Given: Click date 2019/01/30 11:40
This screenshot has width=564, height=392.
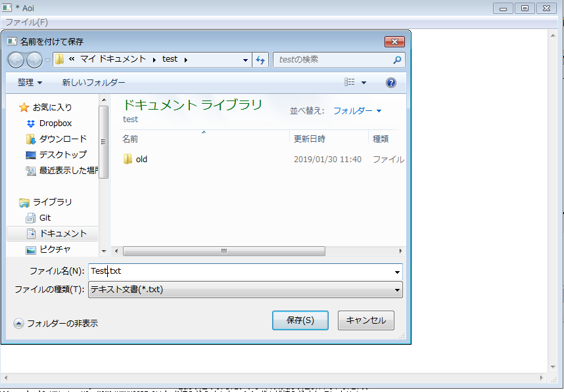Looking at the screenshot, I should (327, 160).
